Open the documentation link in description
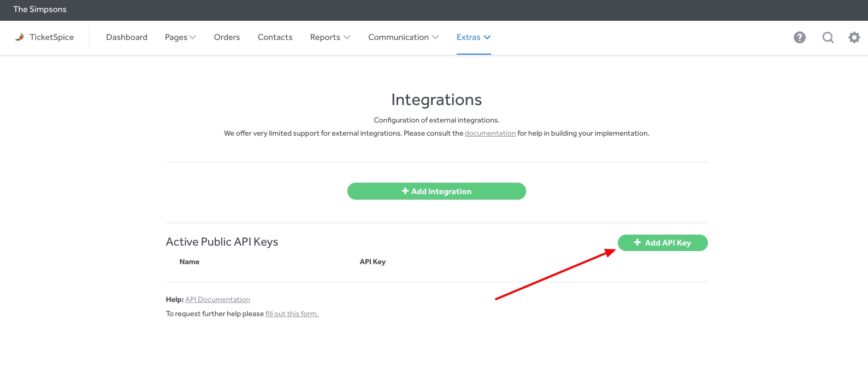868x379 pixels. pos(490,133)
